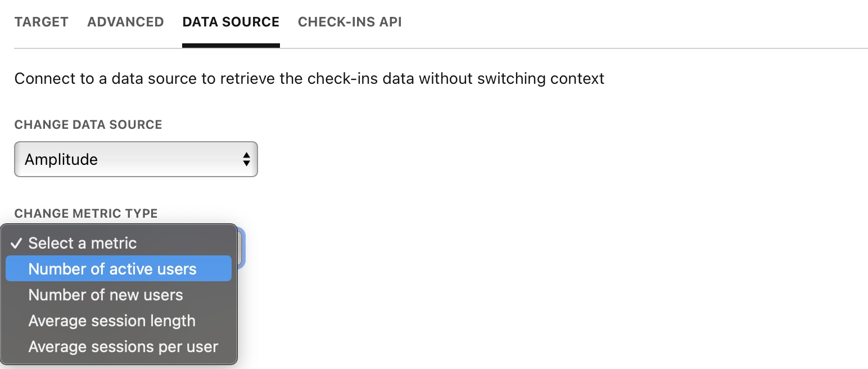Viewport: 868px width, 369px height.
Task: Open the ADVANCED tab
Action: (125, 22)
